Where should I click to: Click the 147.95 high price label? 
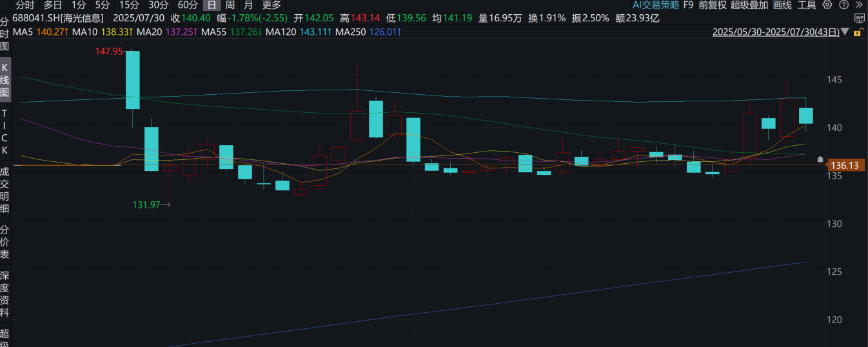tap(108, 51)
